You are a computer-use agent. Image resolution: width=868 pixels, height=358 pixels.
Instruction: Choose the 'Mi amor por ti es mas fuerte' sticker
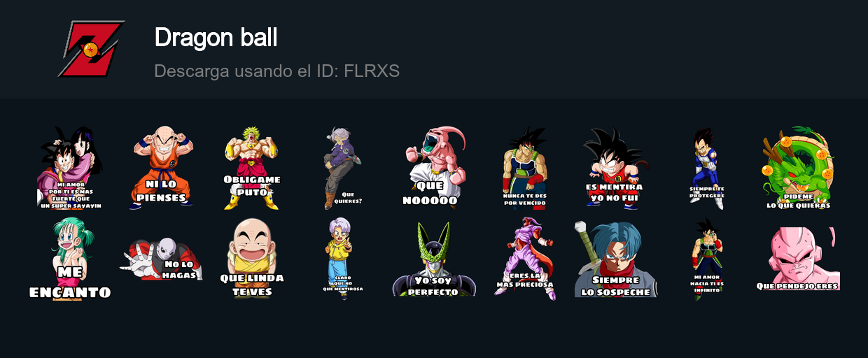pos(70,168)
